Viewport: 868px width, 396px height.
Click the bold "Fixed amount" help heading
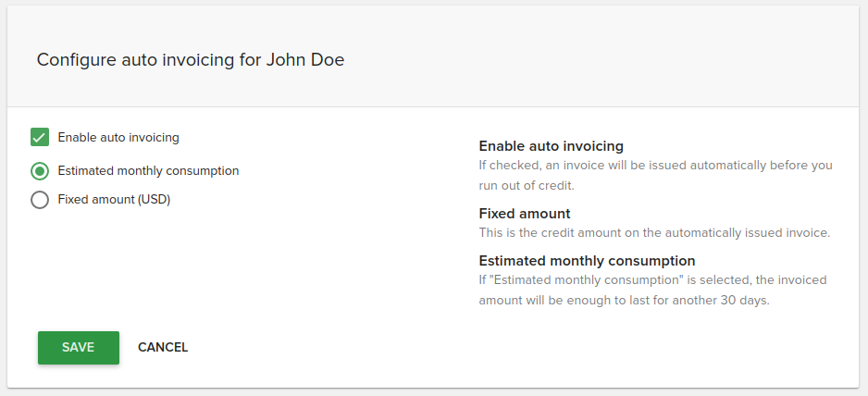click(x=525, y=214)
